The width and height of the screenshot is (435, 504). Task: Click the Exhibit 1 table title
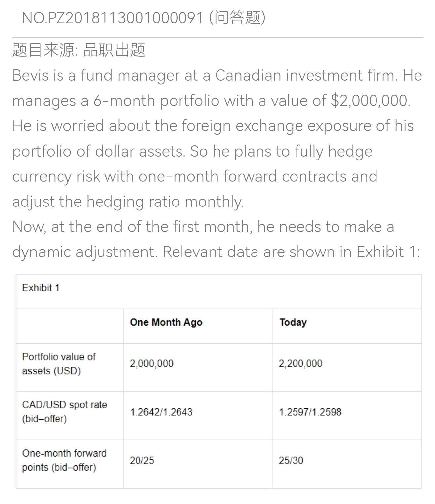pyautogui.click(x=41, y=288)
